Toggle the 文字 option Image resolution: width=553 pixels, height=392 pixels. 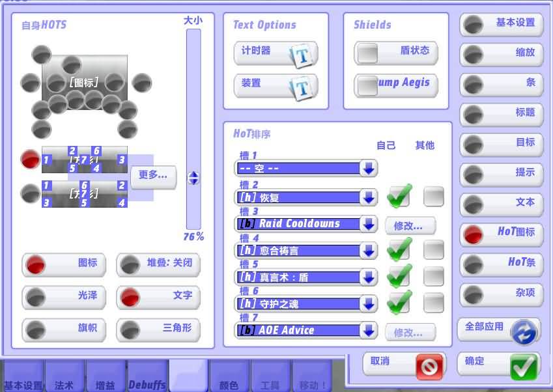click(x=158, y=297)
